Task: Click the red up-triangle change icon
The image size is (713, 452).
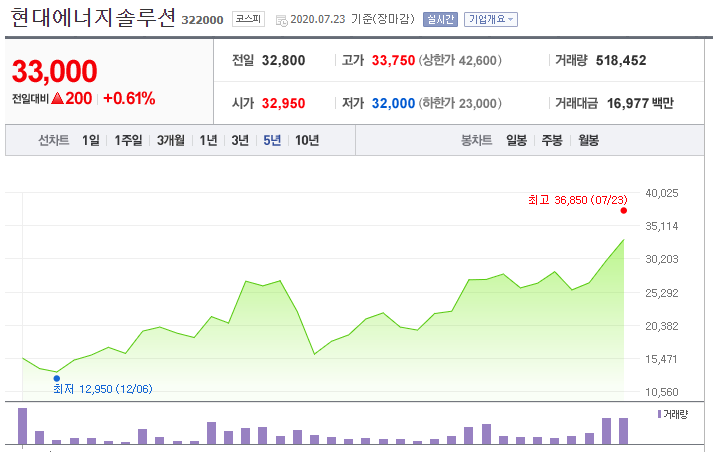Action: [x=57, y=98]
